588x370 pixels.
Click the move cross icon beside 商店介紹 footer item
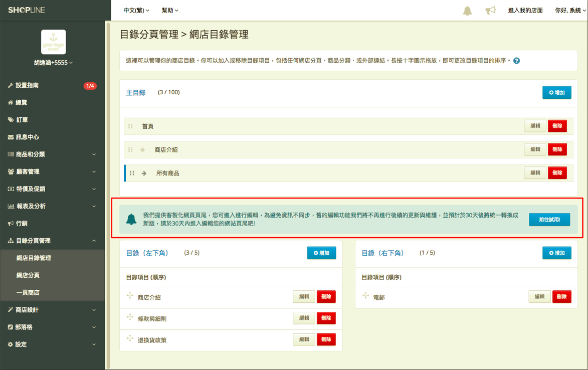[130, 296]
